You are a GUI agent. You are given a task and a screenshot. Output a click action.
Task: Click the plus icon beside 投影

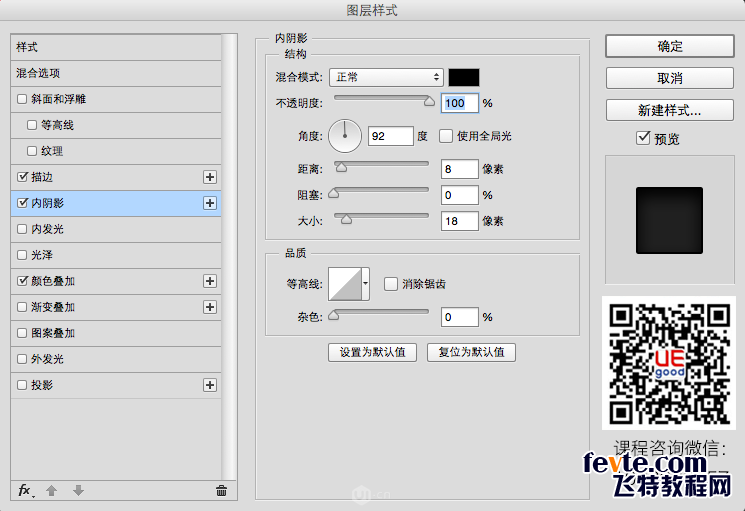pos(210,385)
